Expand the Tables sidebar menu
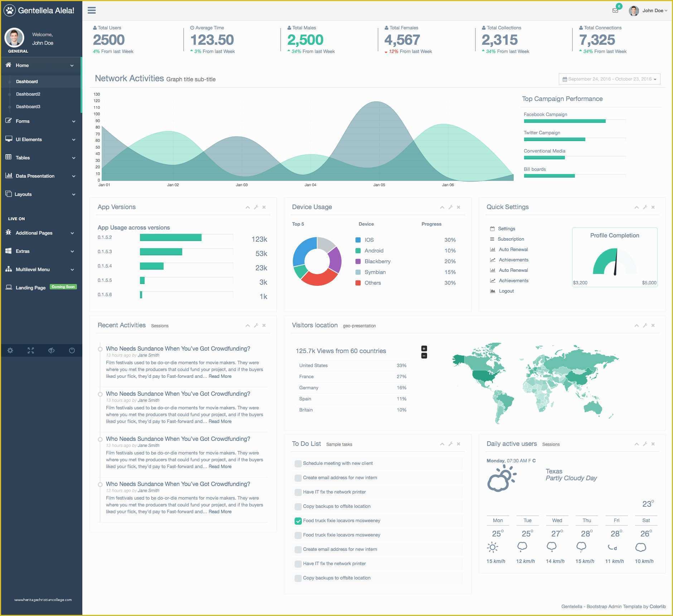This screenshot has width=673, height=616. coord(41,158)
